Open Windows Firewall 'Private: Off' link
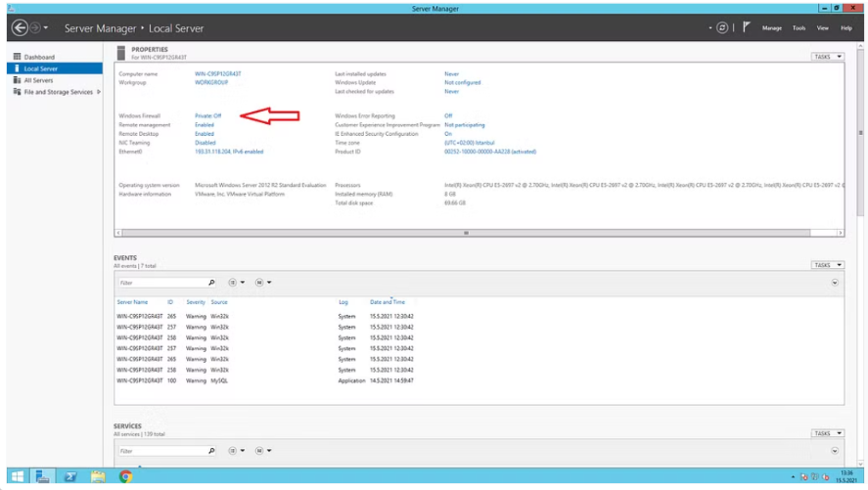Image resolution: width=868 pixels, height=490 pixels. [207, 115]
